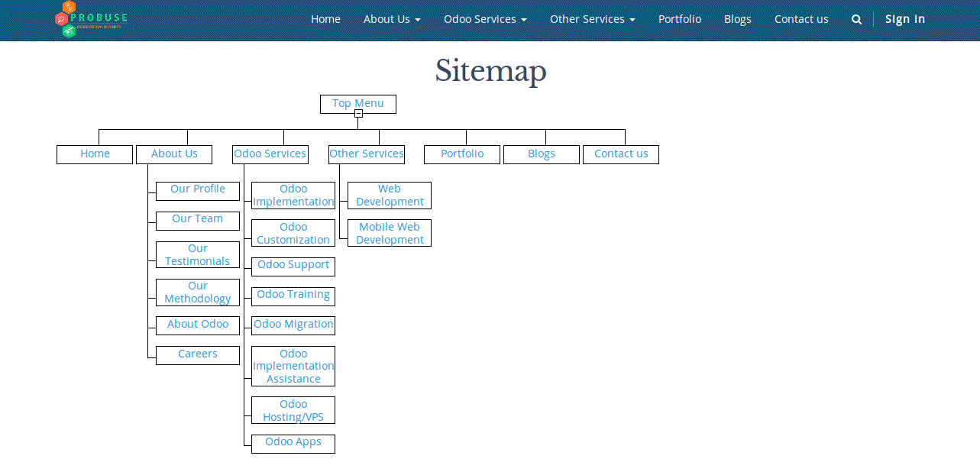Expand Other Services dropdown in navbar
Viewport: 980px width, 459px height.
point(592,20)
